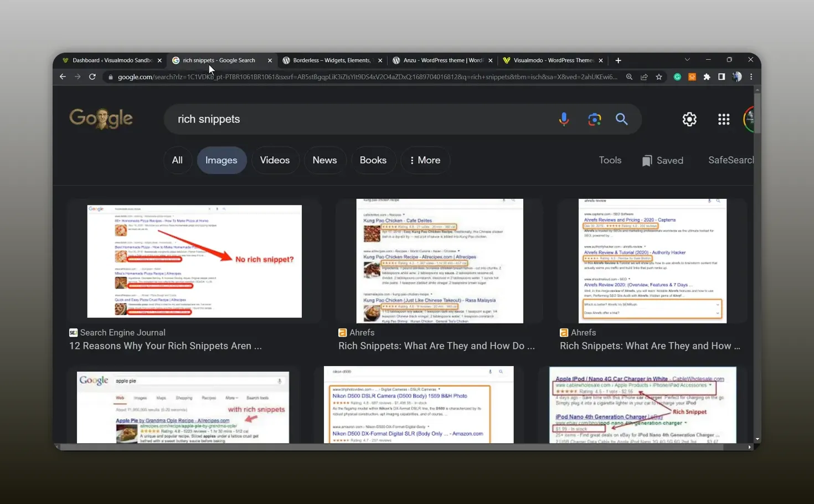Image resolution: width=814 pixels, height=504 pixels.
Task: Reload the Google search page
Action: [x=92, y=77]
